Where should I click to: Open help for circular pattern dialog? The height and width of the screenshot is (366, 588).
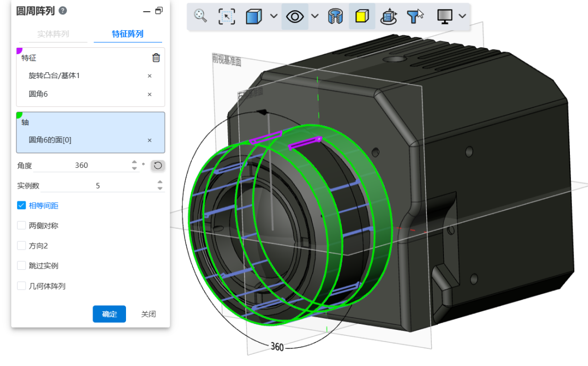[x=63, y=11]
